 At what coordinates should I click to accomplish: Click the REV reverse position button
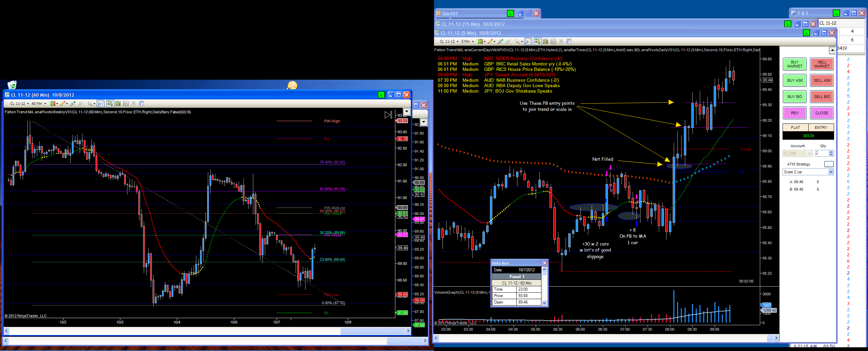pos(795,113)
